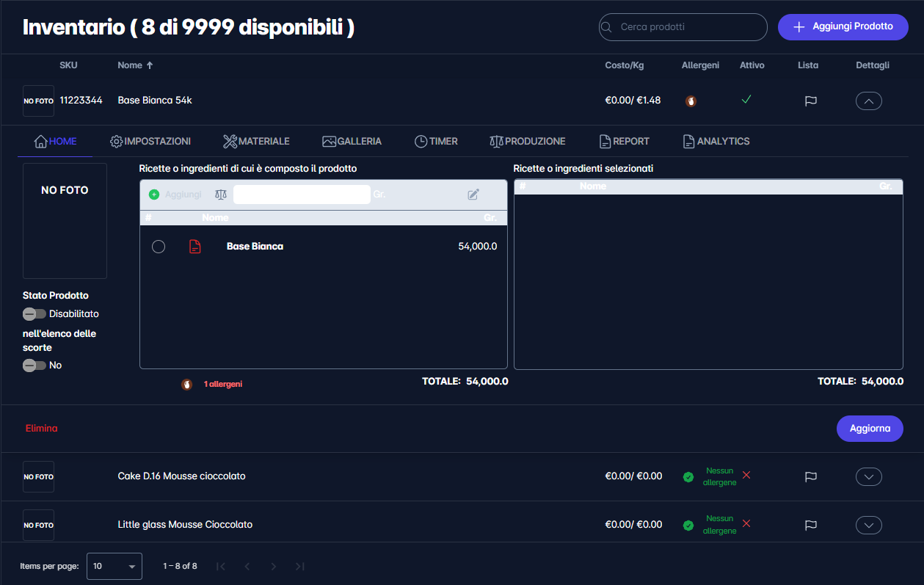Toggle the Stato Prodotto Disabilitato switch
Image resolution: width=924 pixels, height=585 pixels.
point(34,314)
